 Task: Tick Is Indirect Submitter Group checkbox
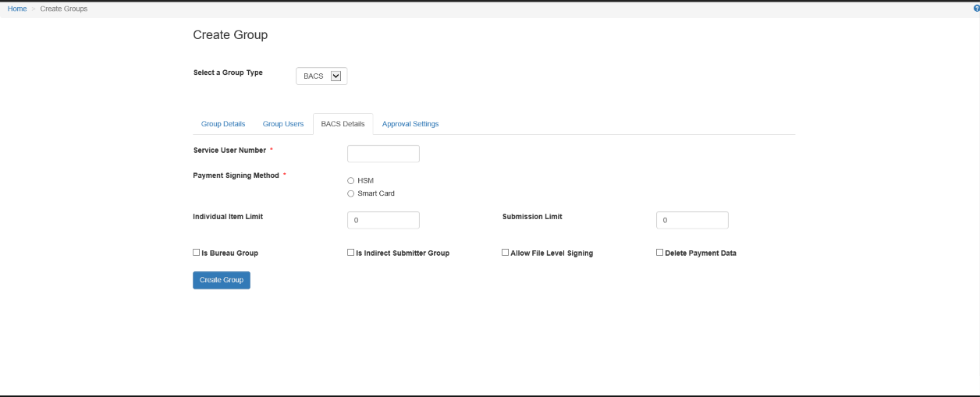[x=351, y=253]
